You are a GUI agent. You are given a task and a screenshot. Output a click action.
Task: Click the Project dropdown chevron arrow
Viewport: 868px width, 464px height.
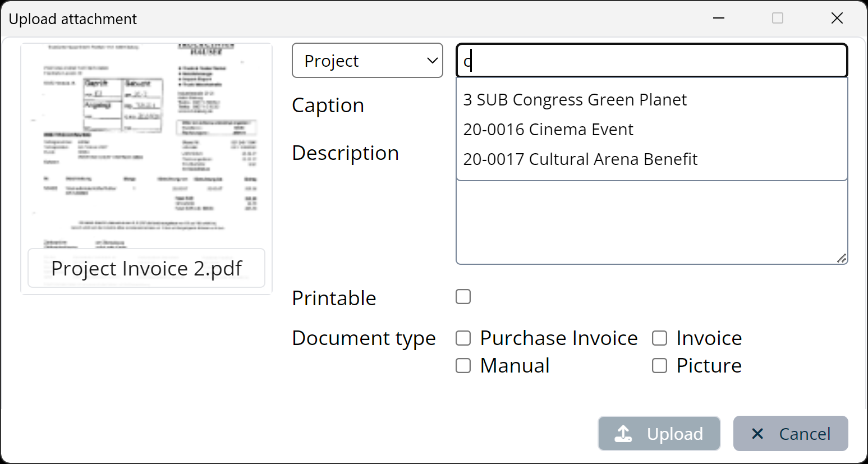(x=432, y=61)
